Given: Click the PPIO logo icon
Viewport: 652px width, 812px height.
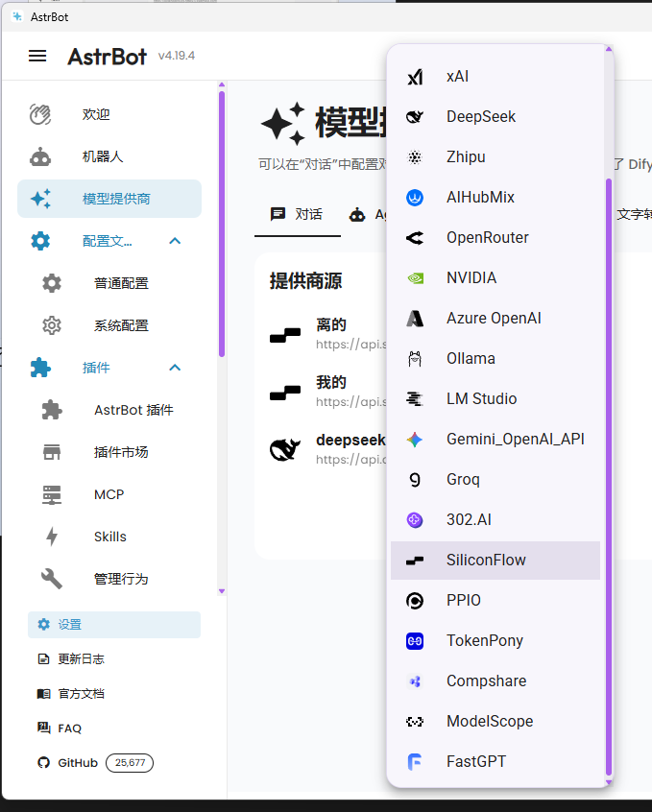Looking at the screenshot, I should [415, 601].
